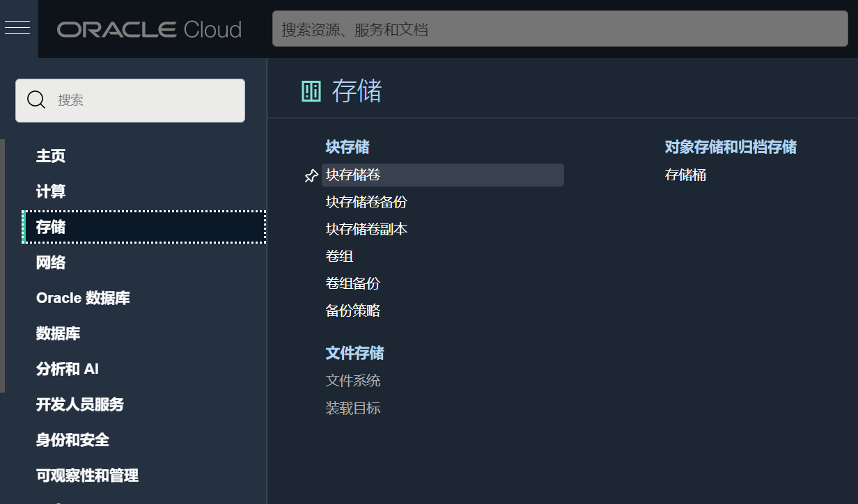
Task: Open the 卷组备份 link
Action: tap(352, 283)
